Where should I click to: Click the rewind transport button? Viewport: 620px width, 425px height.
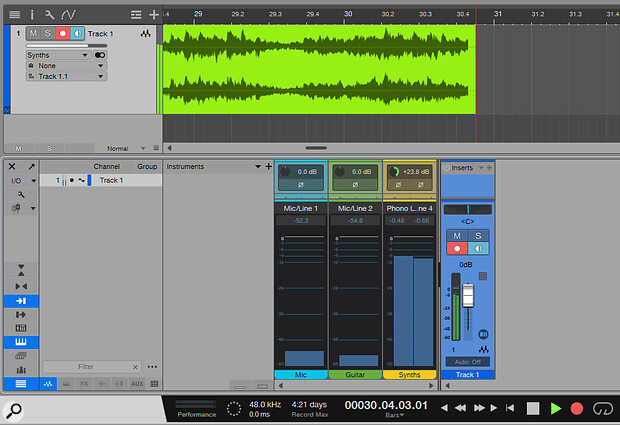[460, 408]
